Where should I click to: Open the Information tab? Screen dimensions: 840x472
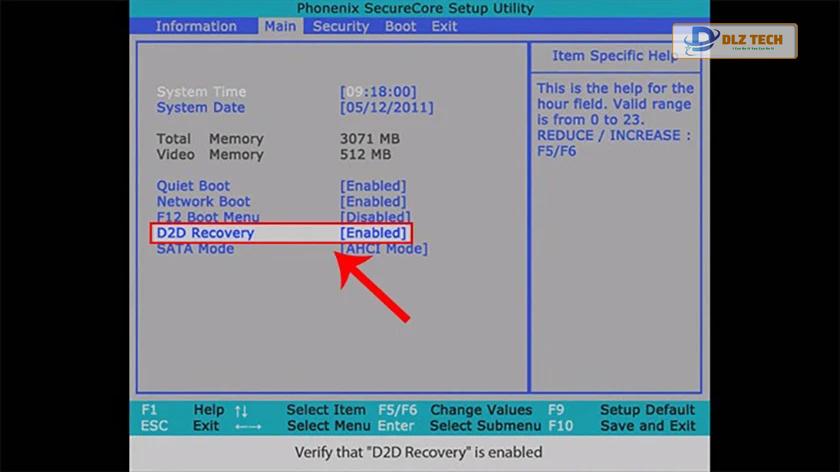coord(196,26)
